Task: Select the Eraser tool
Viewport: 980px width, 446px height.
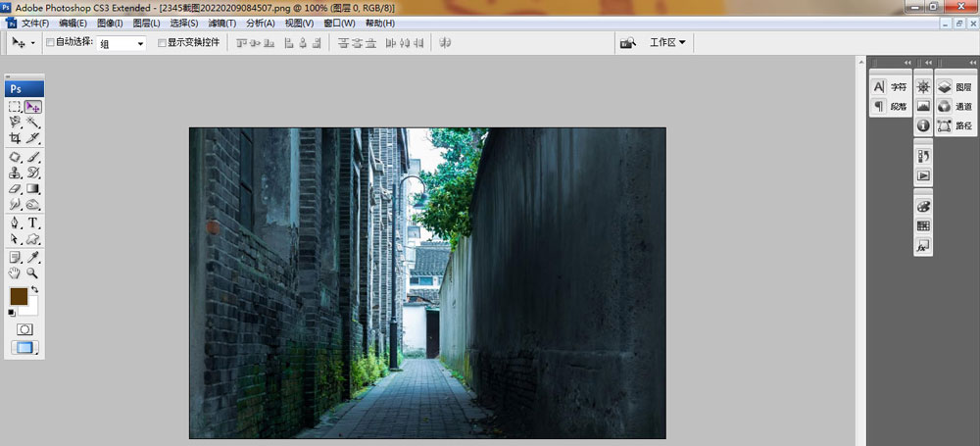Action: click(x=16, y=188)
